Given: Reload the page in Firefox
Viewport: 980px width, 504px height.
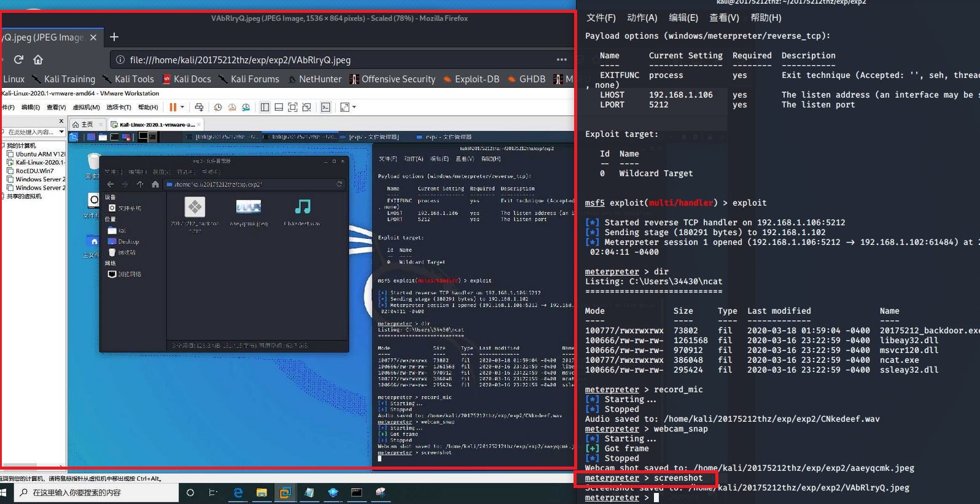Looking at the screenshot, I should pos(18,60).
